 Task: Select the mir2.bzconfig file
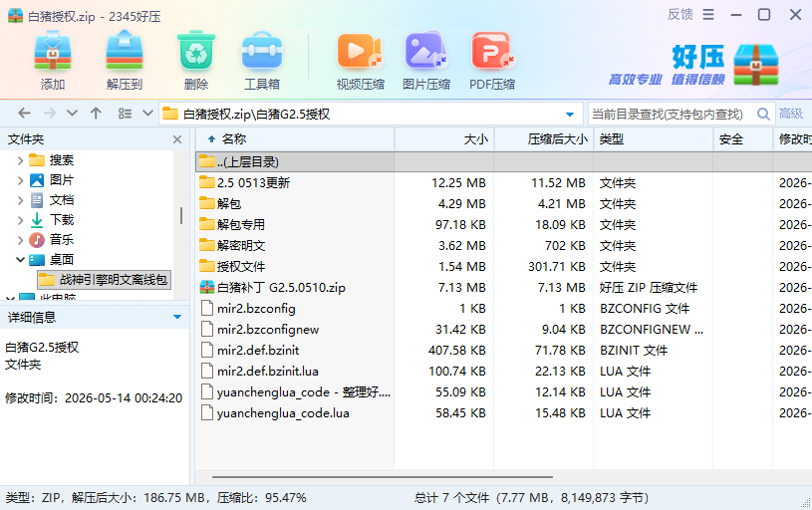(x=504, y=309)
